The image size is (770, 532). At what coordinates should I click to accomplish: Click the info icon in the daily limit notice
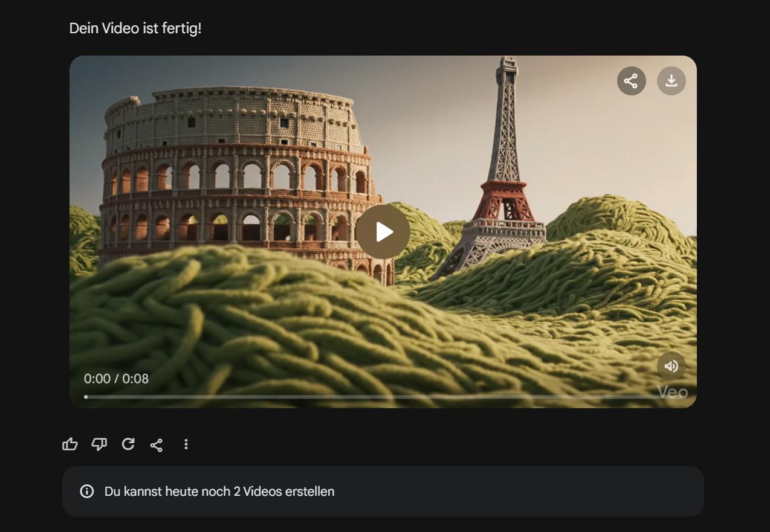coord(87,492)
